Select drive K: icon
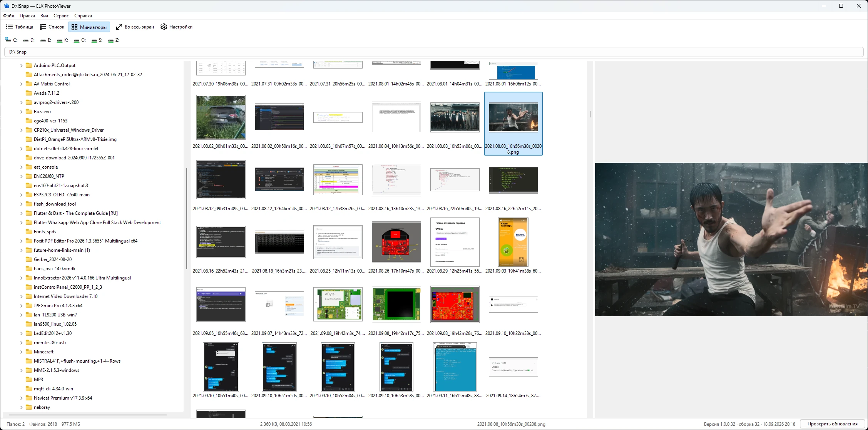This screenshot has width=868, height=430. 60,40
